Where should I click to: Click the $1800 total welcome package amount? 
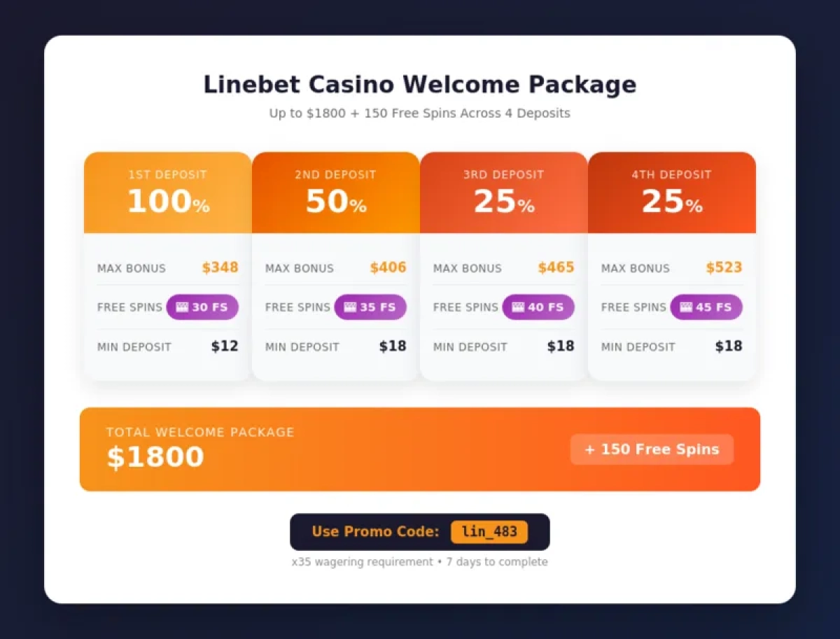point(155,458)
